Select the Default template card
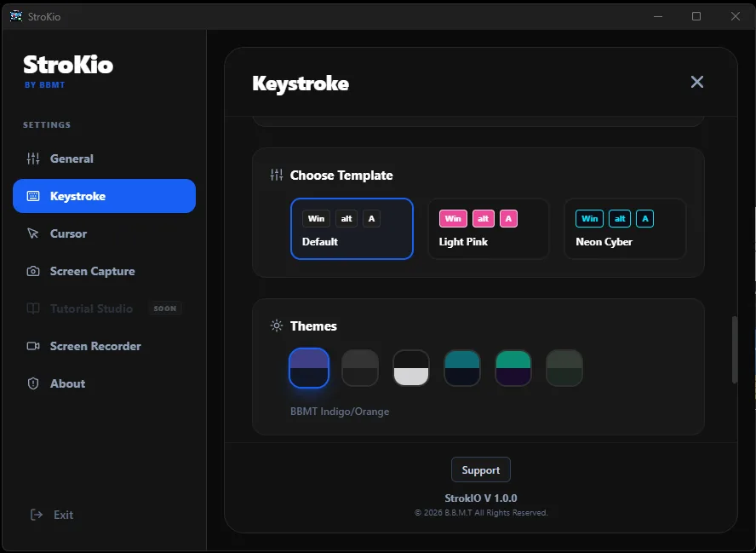Image resolution: width=756 pixels, height=553 pixels. pyautogui.click(x=352, y=228)
